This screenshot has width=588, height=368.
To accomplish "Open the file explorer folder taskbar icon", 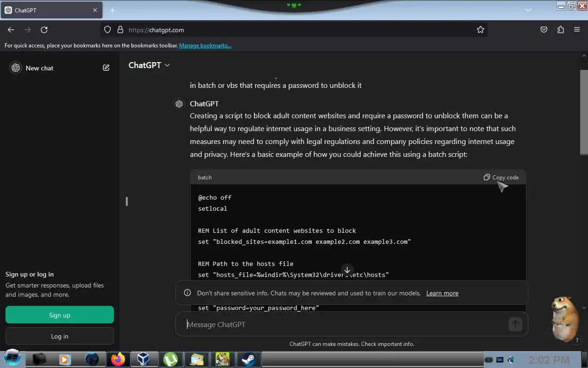I will pyautogui.click(x=197, y=359).
